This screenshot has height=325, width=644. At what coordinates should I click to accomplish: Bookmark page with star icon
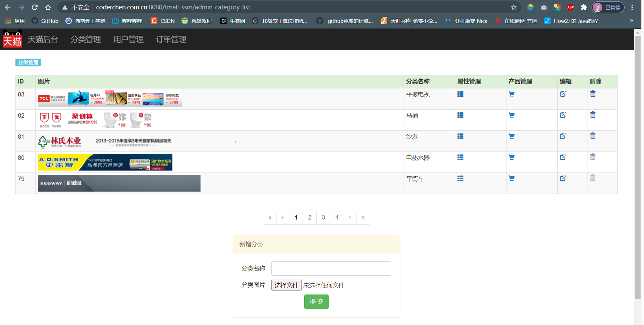pos(514,7)
